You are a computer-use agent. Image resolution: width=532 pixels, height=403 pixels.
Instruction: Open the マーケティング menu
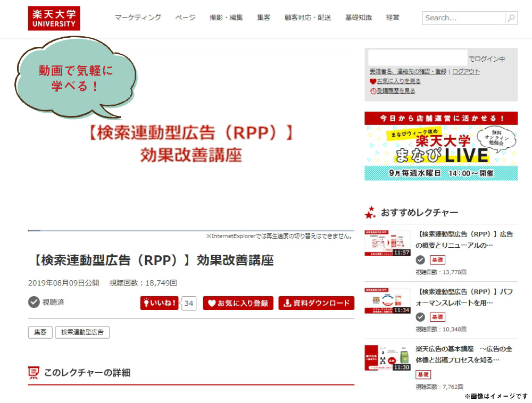(138, 18)
